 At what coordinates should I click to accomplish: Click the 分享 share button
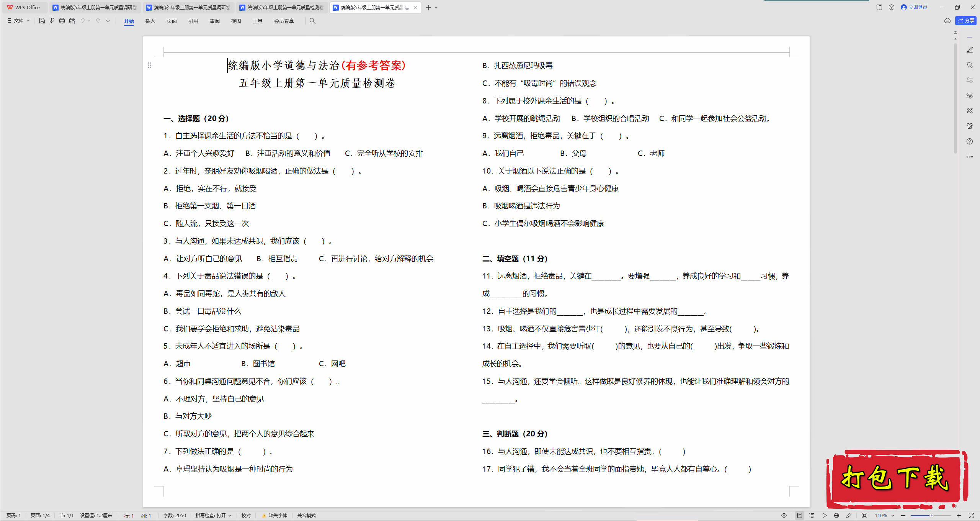(x=966, y=21)
